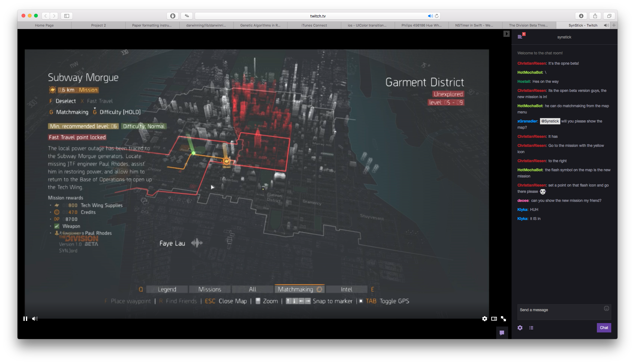Mute the video player volume
This screenshot has width=635, height=364.
(x=35, y=319)
